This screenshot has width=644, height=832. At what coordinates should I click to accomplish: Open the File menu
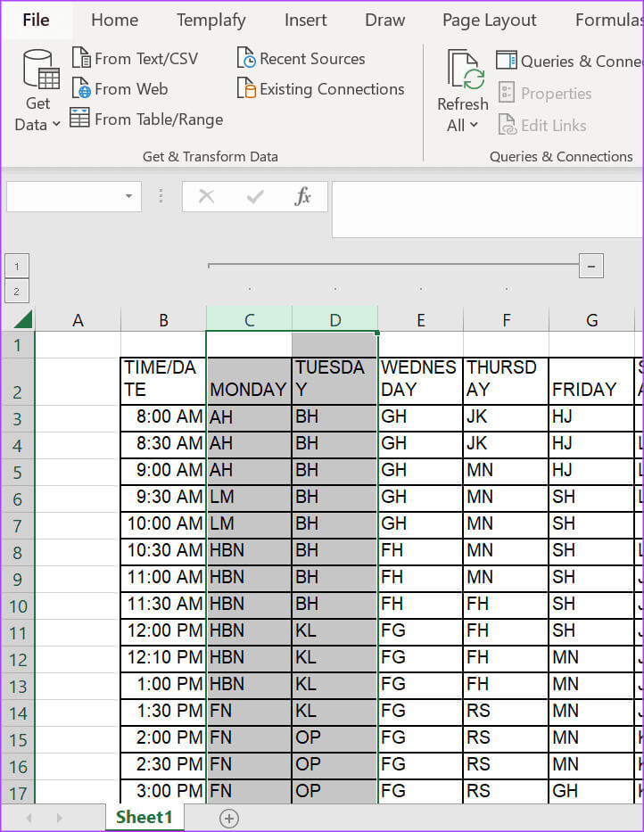(36, 20)
